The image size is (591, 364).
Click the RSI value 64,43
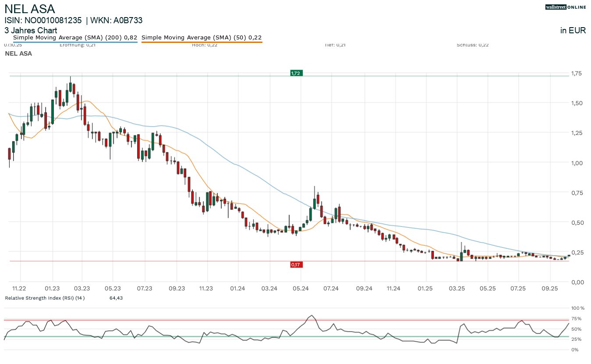pos(117,298)
